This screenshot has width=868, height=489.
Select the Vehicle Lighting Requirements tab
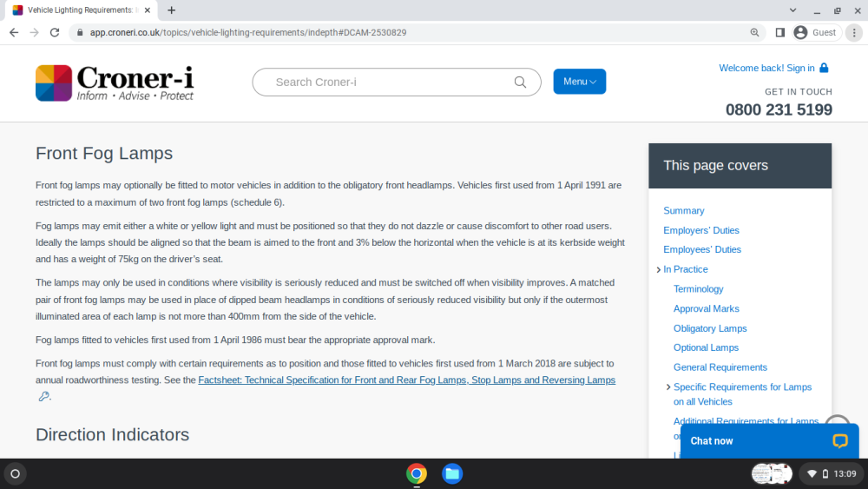tap(80, 10)
